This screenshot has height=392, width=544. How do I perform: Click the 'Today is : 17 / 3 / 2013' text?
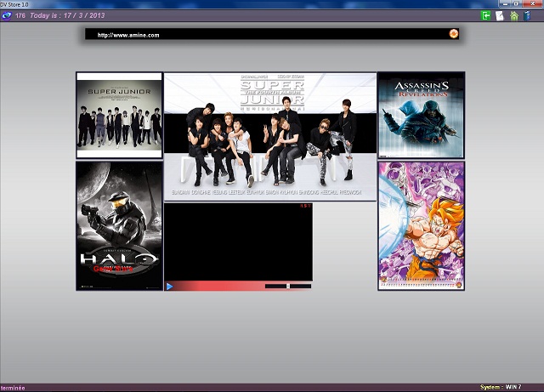67,15
